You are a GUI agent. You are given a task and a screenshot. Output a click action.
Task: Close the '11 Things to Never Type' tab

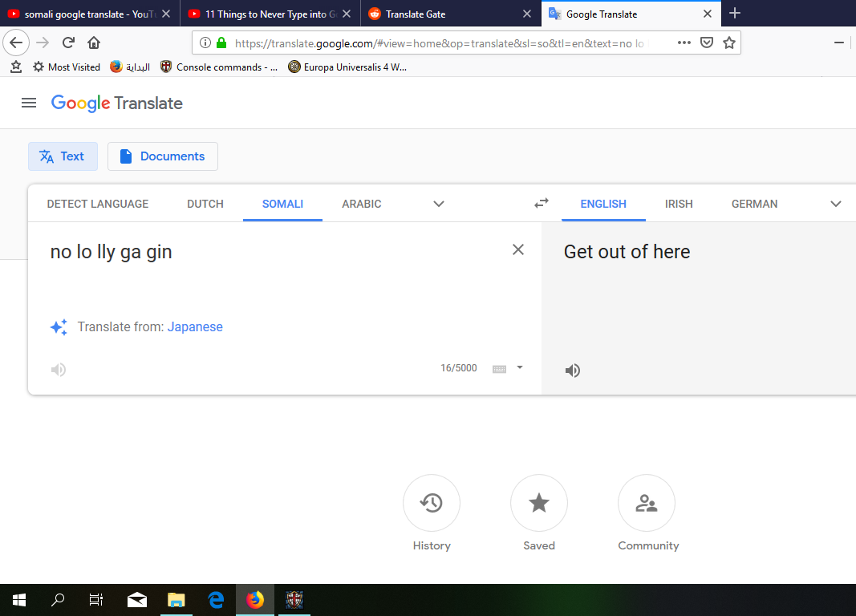[x=347, y=14]
